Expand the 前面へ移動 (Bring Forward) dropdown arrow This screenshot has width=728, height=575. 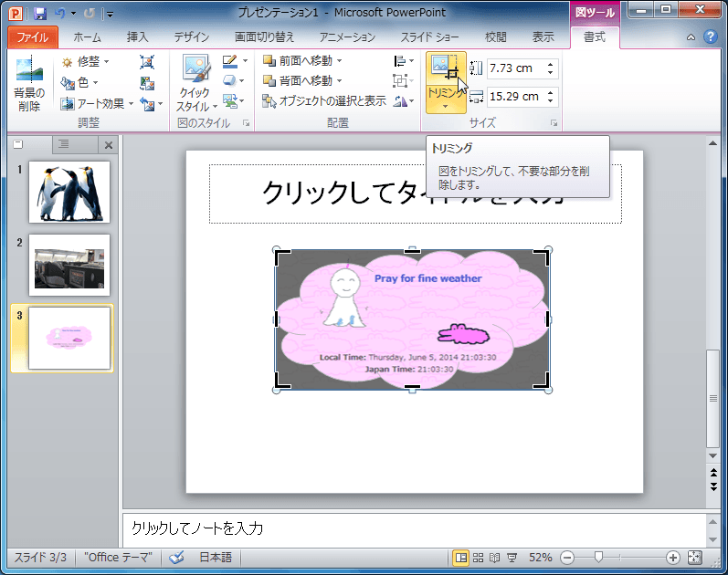(x=339, y=61)
